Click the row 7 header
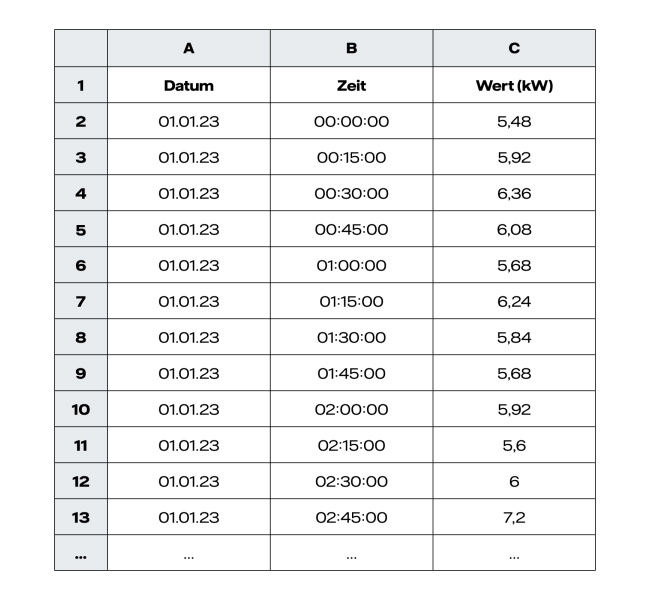This screenshot has height=600, width=650. pyautogui.click(x=81, y=301)
